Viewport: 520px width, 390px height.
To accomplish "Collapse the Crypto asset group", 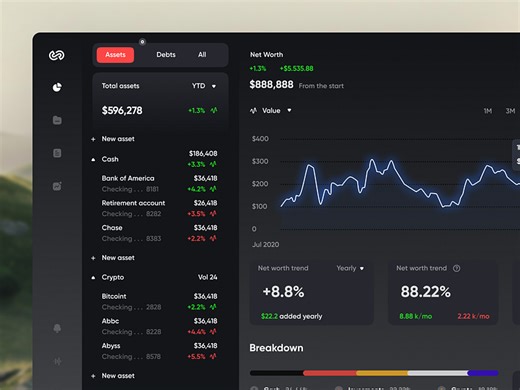I will [93, 278].
